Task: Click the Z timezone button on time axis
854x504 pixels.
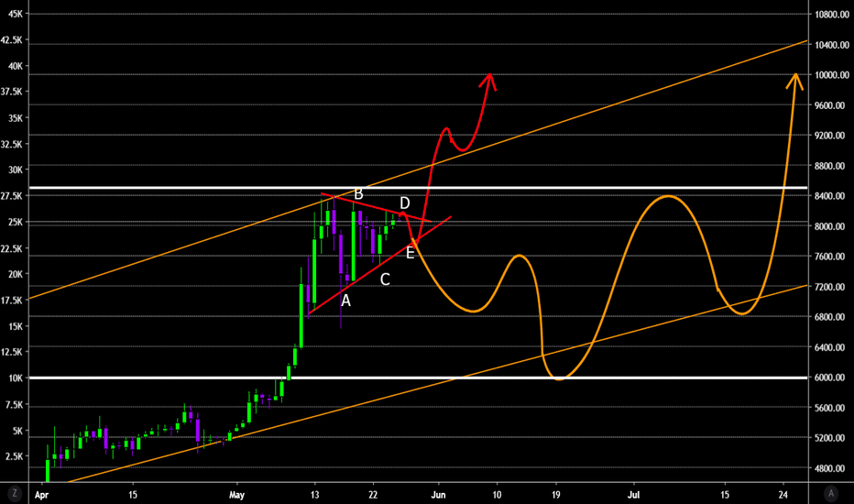Action: (x=15, y=494)
